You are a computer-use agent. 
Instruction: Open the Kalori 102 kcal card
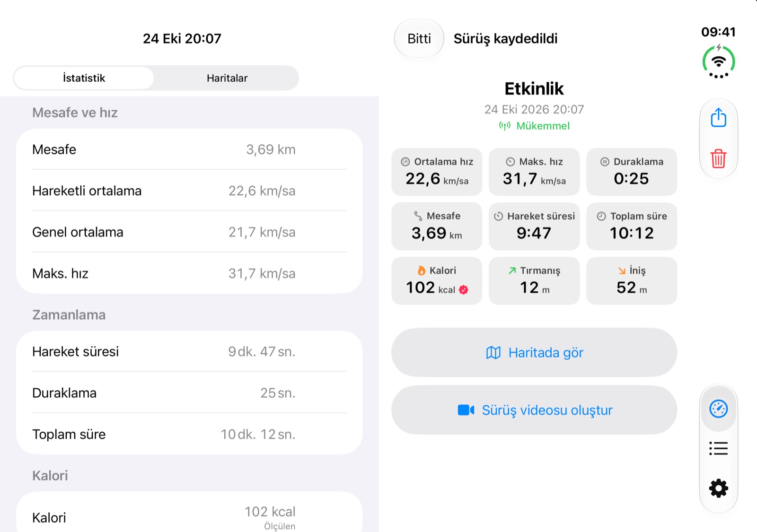[x=437, y=280]
